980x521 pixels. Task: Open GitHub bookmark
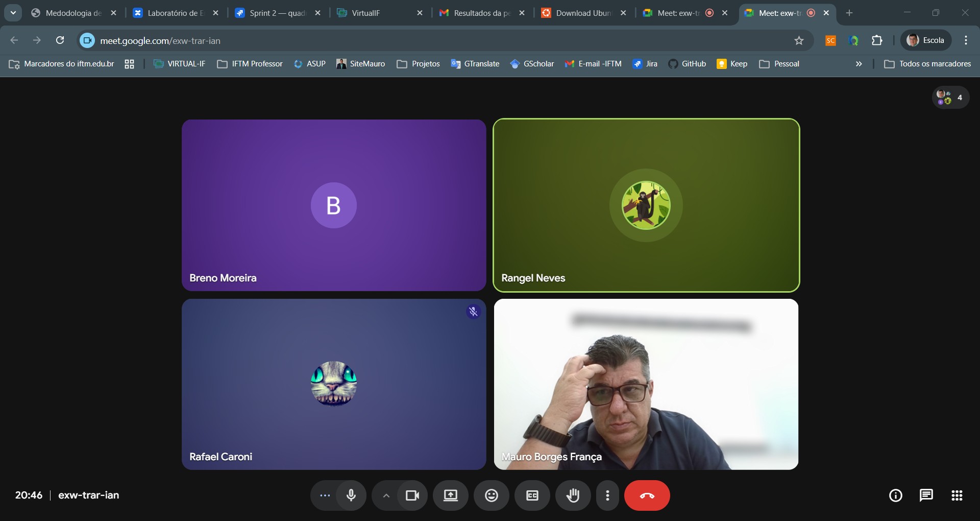click(688, 64)
